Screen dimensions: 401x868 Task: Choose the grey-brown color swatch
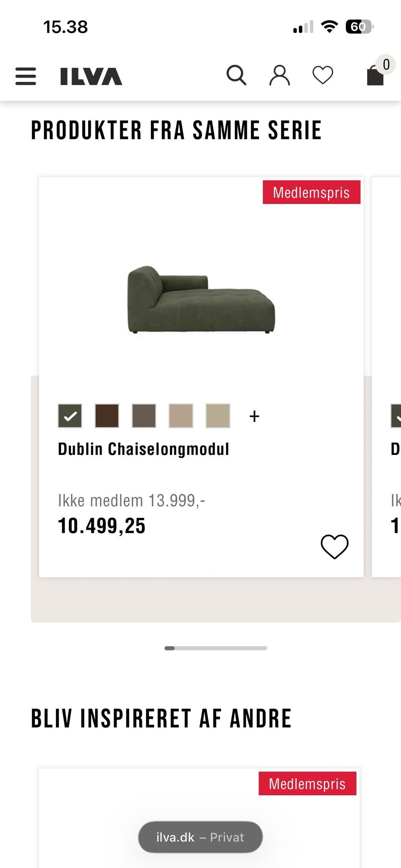(x=144, y=416)
